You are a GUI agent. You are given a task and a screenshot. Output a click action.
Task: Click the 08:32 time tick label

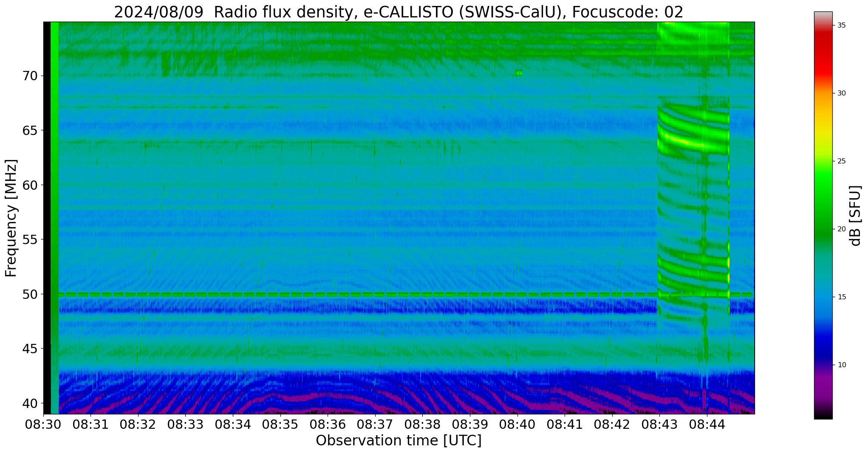click(x=138, y=425)
